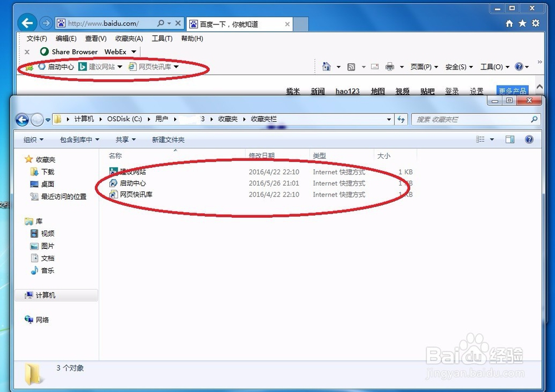Viewport: 555px width, 392px height.
Task: Open the IE settings gear icon
Action: coord(536,23)
